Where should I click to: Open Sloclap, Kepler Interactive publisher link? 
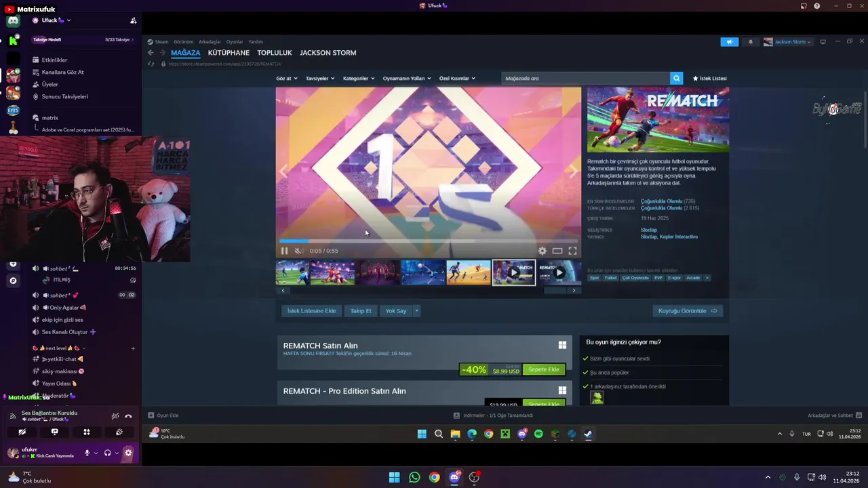click(669, 237)
